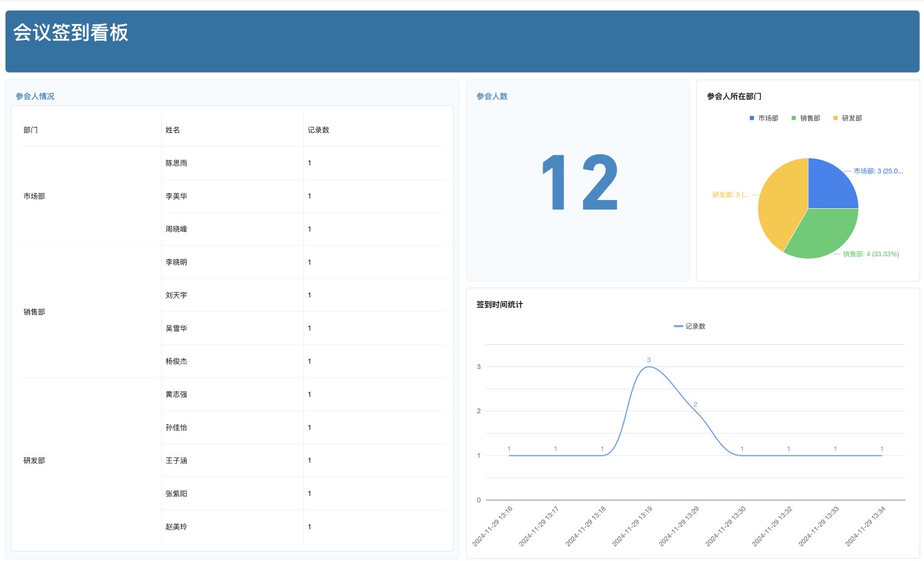Click the 市场部 department cell
This screenshot has height=561, width=924.
[x=90, y=196]
